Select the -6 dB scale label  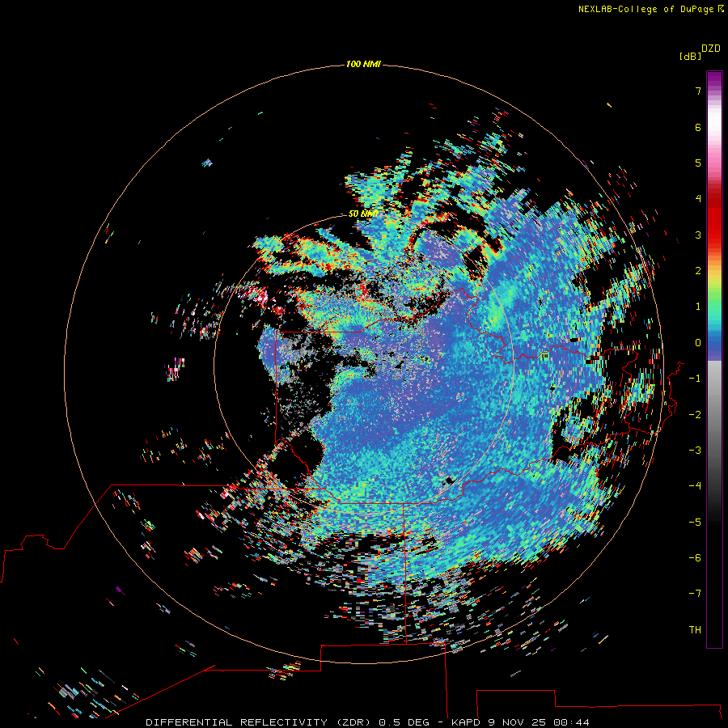pos(695,558)
